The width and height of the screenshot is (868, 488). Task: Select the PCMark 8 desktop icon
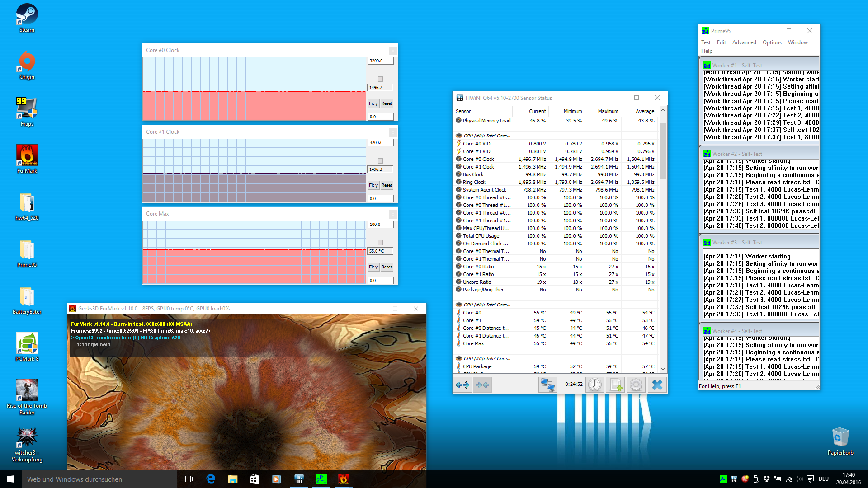point(27,347)
